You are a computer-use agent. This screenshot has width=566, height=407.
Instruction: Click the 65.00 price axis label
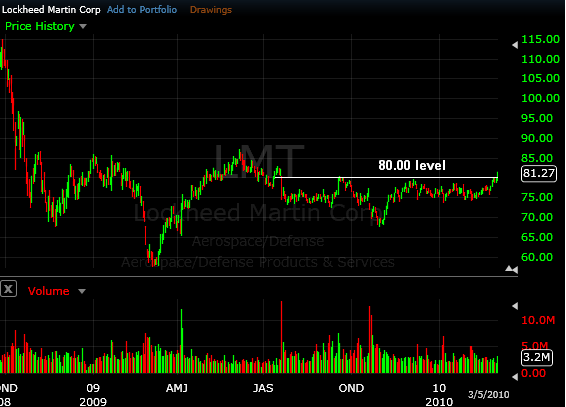tap(537, 237)
